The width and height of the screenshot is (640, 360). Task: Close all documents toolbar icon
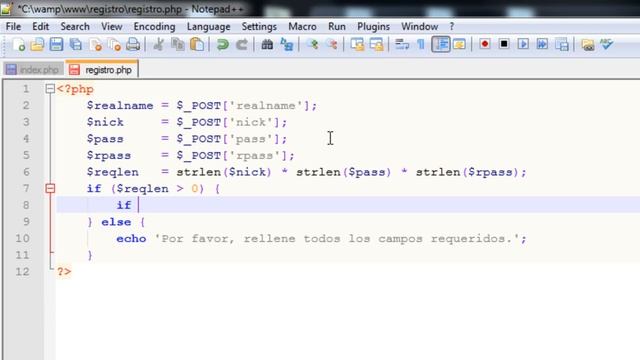115,44
